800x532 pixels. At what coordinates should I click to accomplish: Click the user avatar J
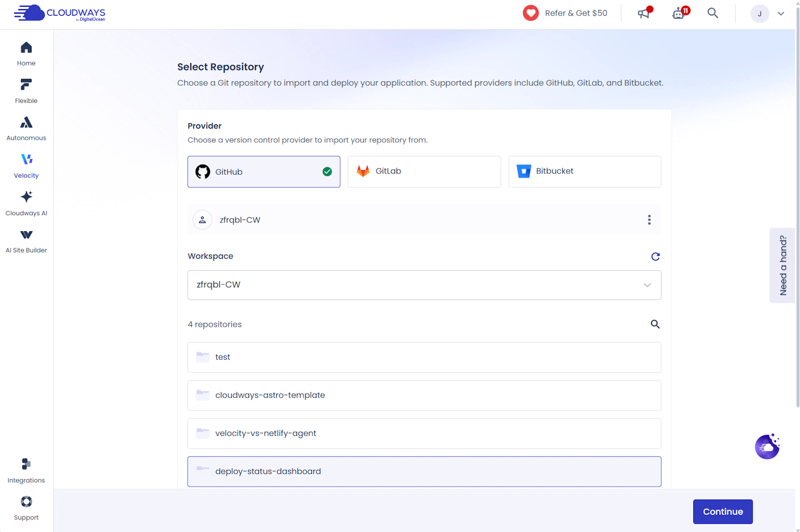click(x=759, y=14)
